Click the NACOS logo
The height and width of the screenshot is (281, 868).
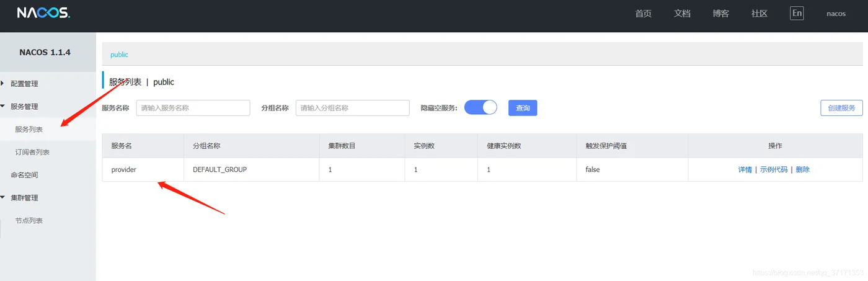coord(43,13)
